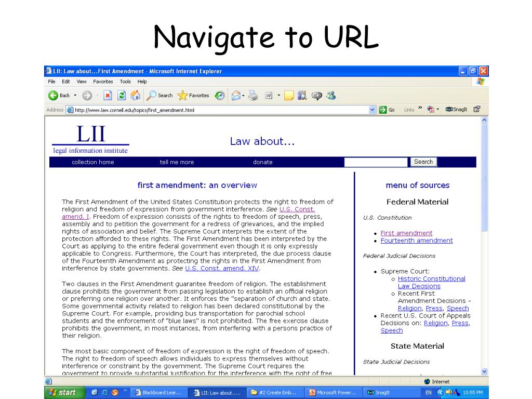This screenshot has height=399, width=532.
Task: Open the Adobe PDF icon dropdown arrow
Action: pos(437,109)
